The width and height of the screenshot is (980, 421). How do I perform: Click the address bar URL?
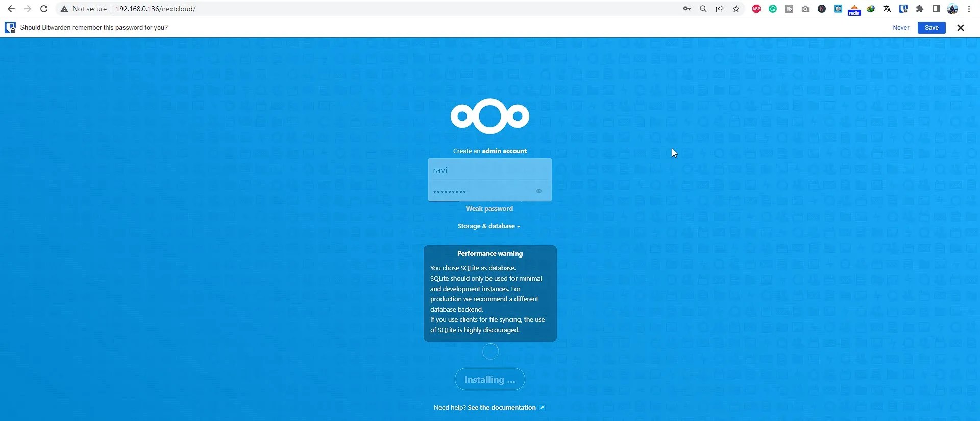(x=156, y=9)
